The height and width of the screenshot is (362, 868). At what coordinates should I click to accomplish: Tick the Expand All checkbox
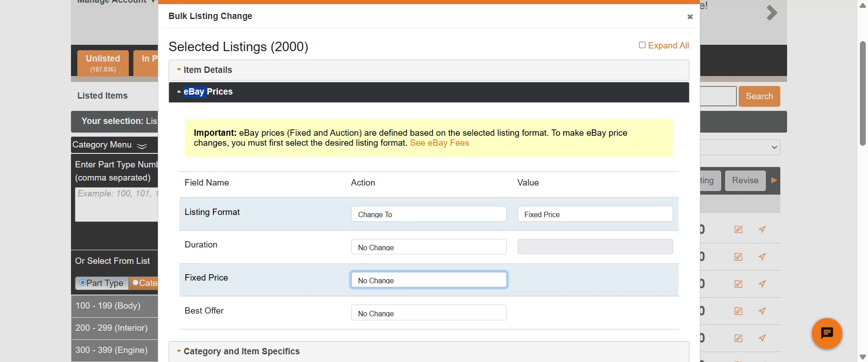tap(642, 45)
